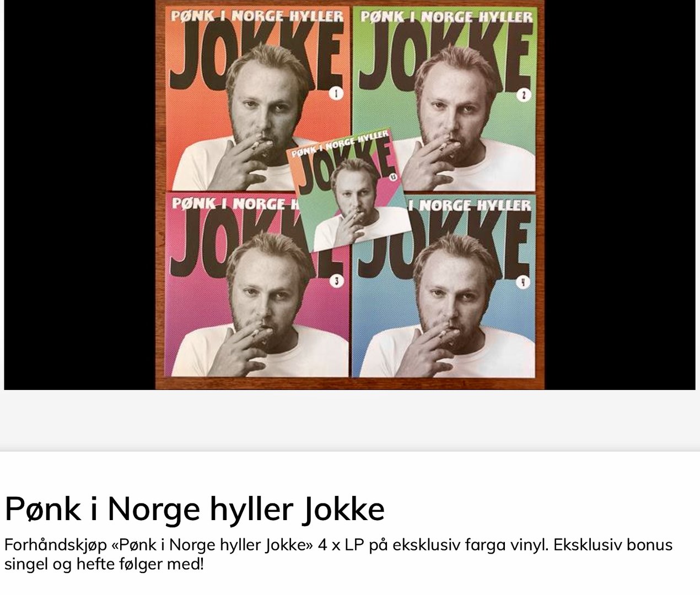The image size is (700, 595).
Task: Click number 3 badge on pink cover
Action: click(336, 281)
